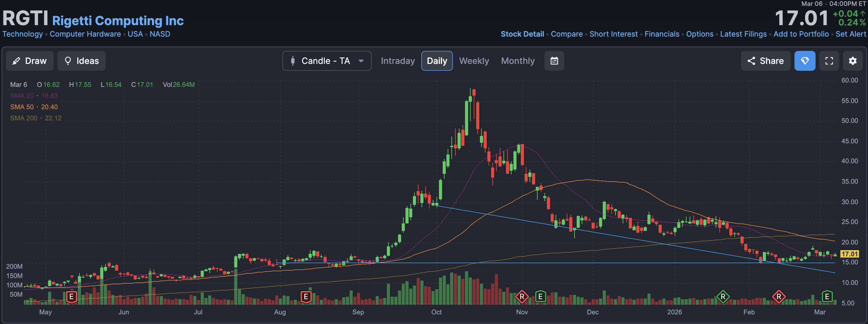Open Short Interest page

click(613, 34)
